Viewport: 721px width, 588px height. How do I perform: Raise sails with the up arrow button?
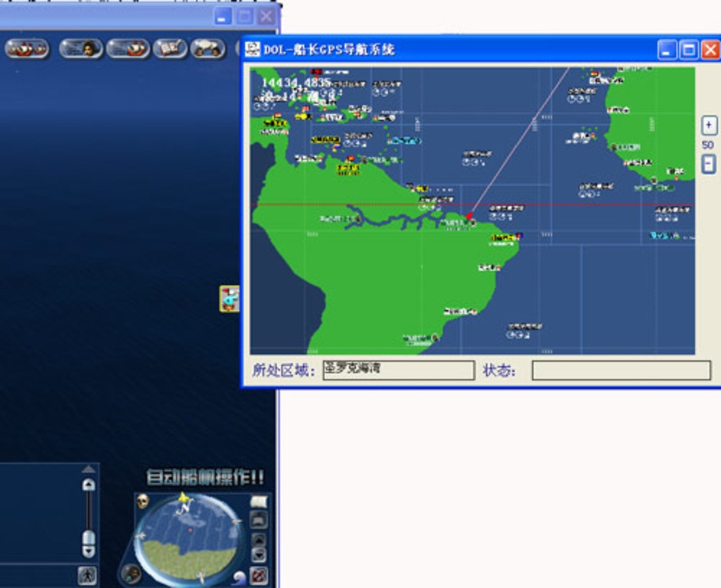259,539
